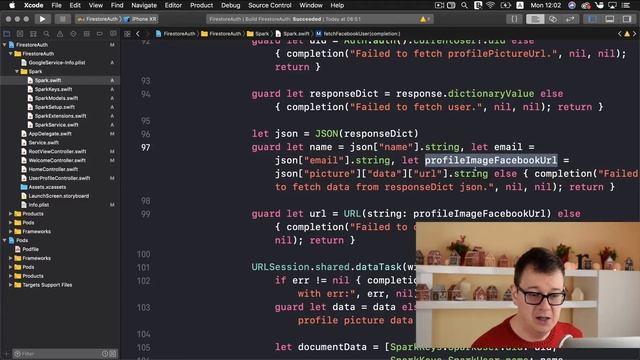Collapse the FirestoreAuth project root

pos(5,44)
